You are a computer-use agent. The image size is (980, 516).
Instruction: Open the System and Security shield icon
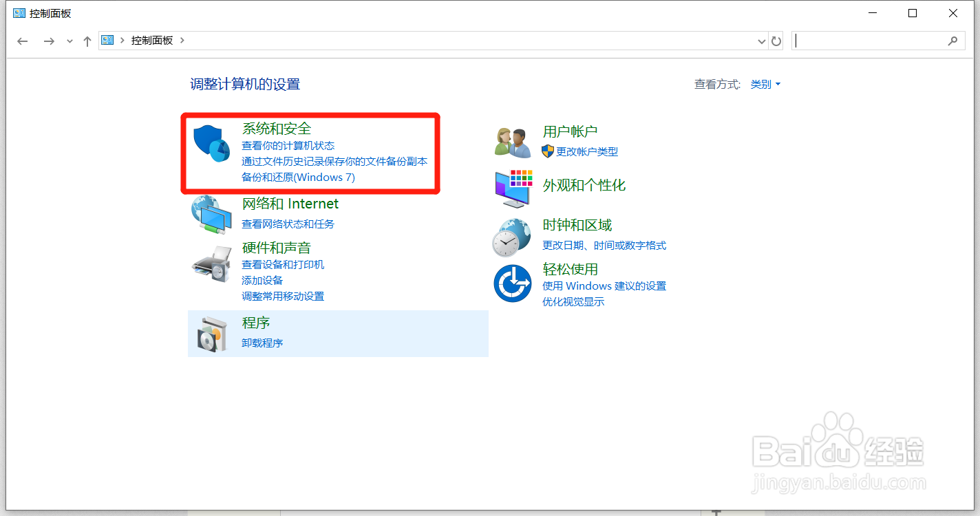211,144
